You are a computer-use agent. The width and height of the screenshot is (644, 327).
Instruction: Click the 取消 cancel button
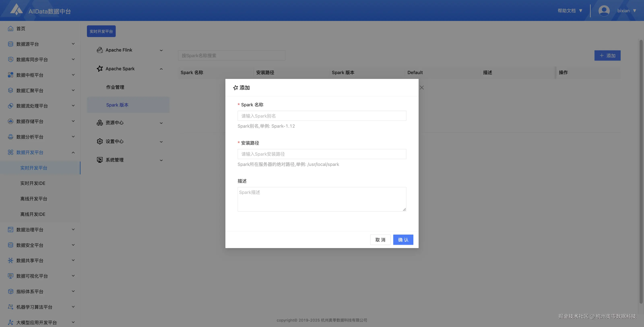pyautogui.click(x=380, y=239)
